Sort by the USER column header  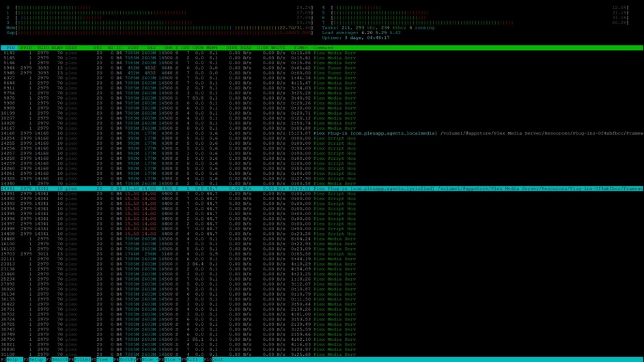[x=71, y=48]
